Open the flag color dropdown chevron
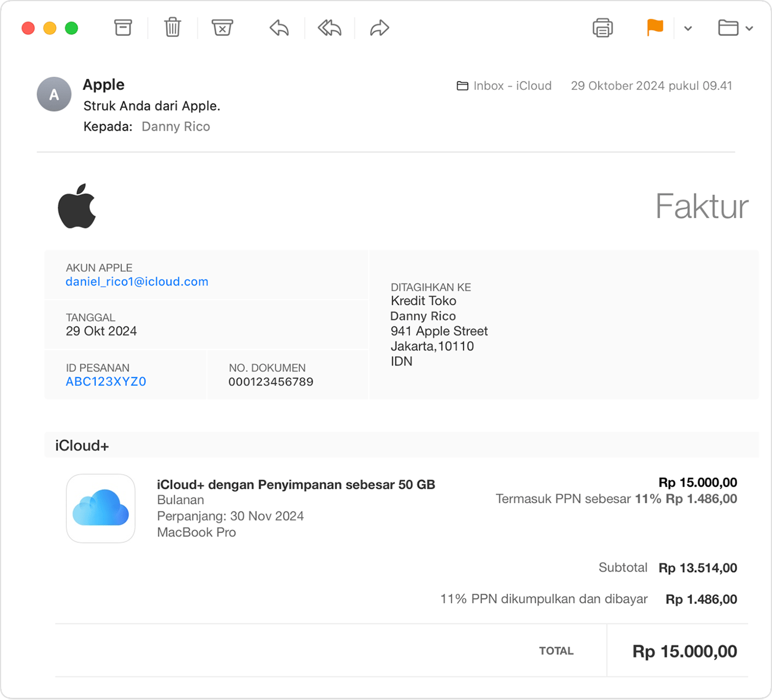 688,28
